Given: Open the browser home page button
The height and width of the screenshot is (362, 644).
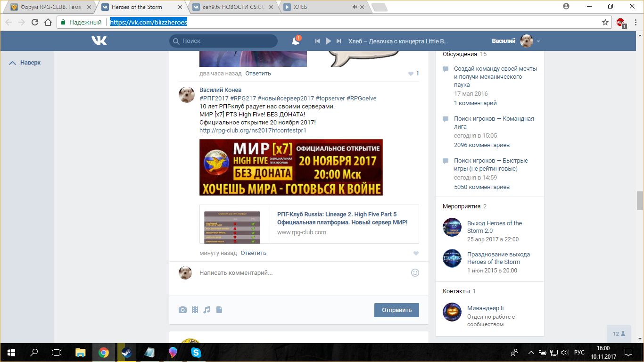Looking at the screenshot, I should [48, 22].
